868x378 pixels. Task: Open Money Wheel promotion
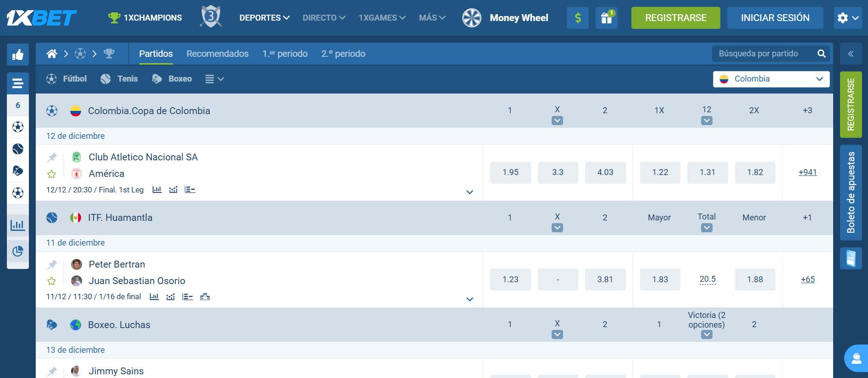(x=505, y=18)
